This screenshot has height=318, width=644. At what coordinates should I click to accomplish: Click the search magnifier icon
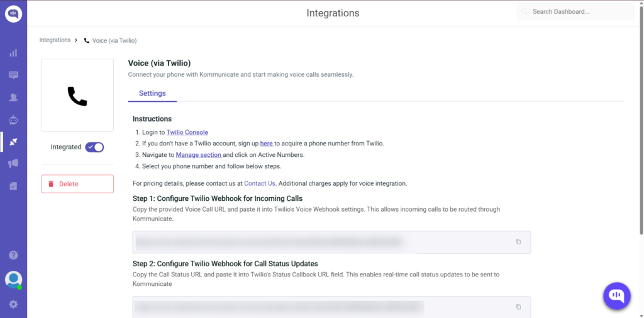tap(525, 11)
